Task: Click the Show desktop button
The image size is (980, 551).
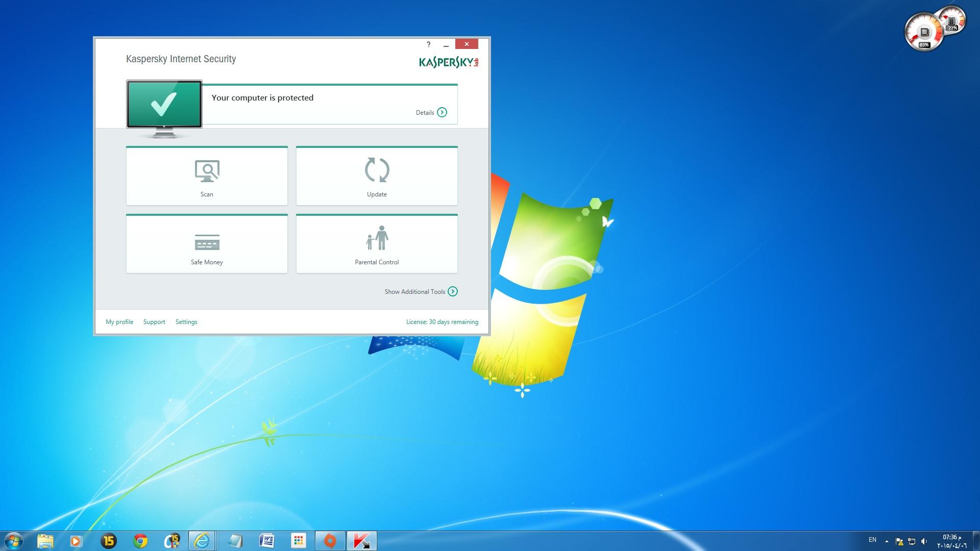Action: pyautogui.click(x=976, y=541)
